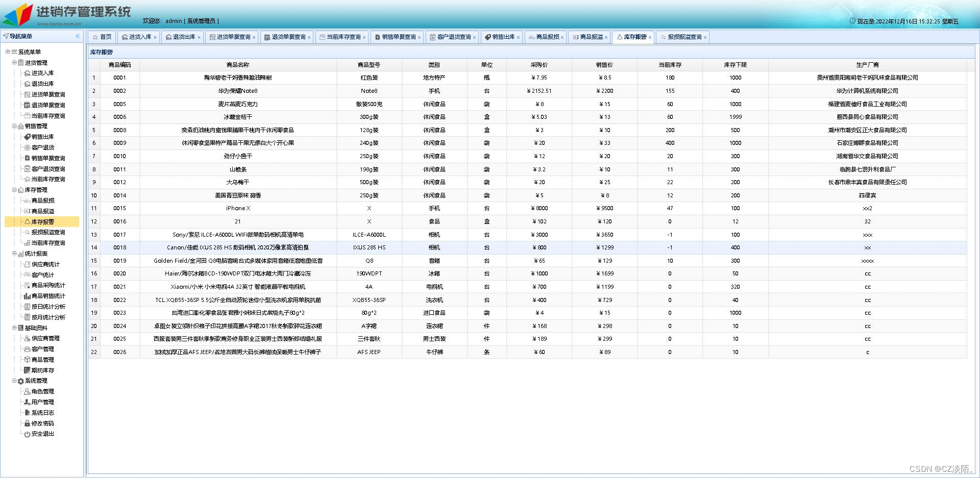
Task: Open 商品报损 in the sidebar tree
Action: tap(42, 201)
